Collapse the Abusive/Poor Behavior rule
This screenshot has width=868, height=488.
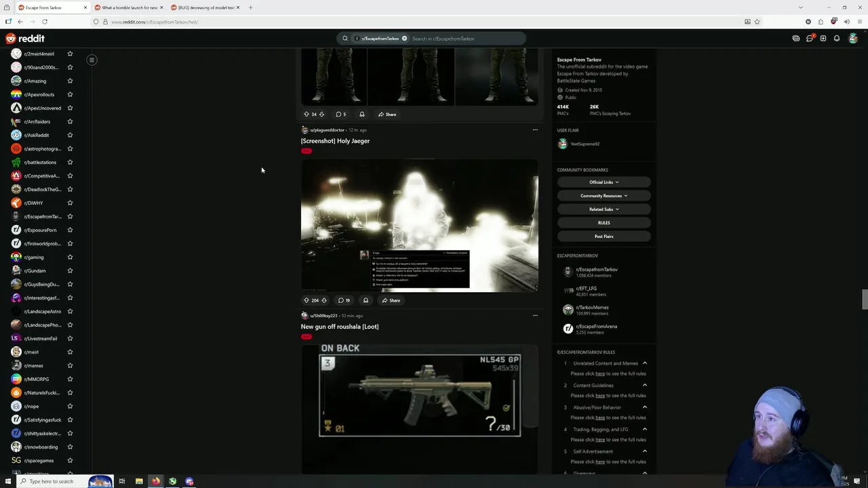(x=645, y=407)
